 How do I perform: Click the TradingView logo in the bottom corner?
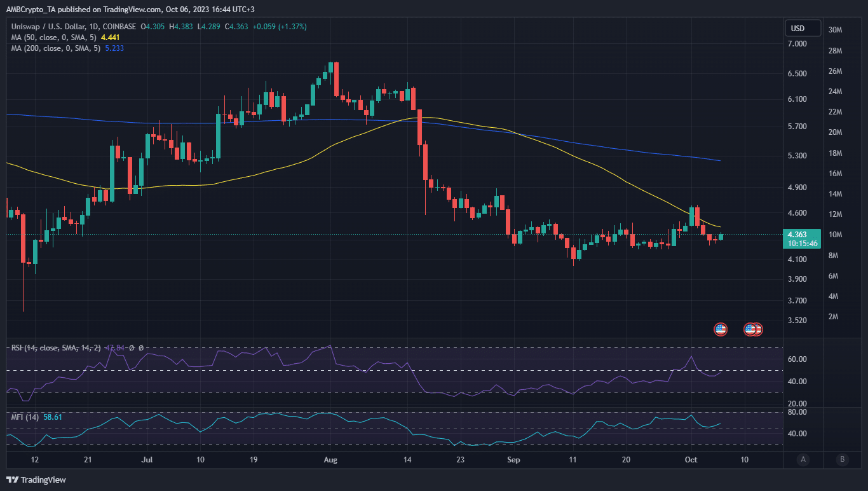(36, 480)
